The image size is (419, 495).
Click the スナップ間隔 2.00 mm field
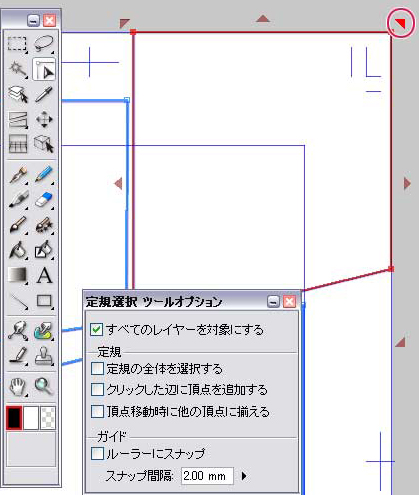click(x=207, y=476)
